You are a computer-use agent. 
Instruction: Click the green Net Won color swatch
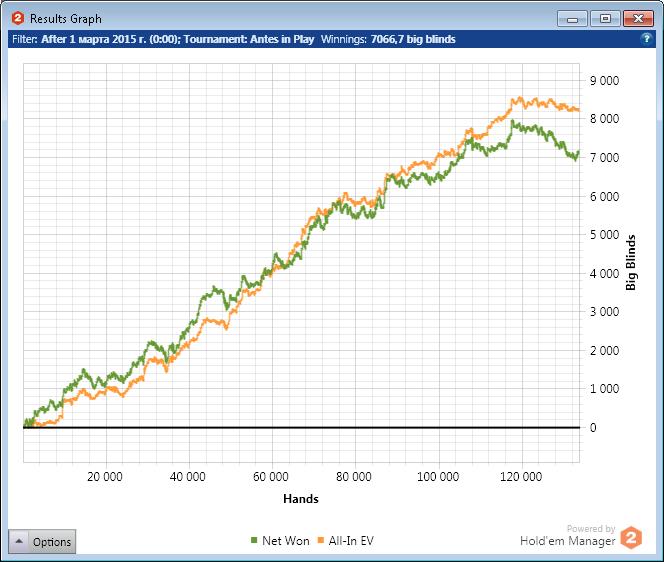coord(254,540)
